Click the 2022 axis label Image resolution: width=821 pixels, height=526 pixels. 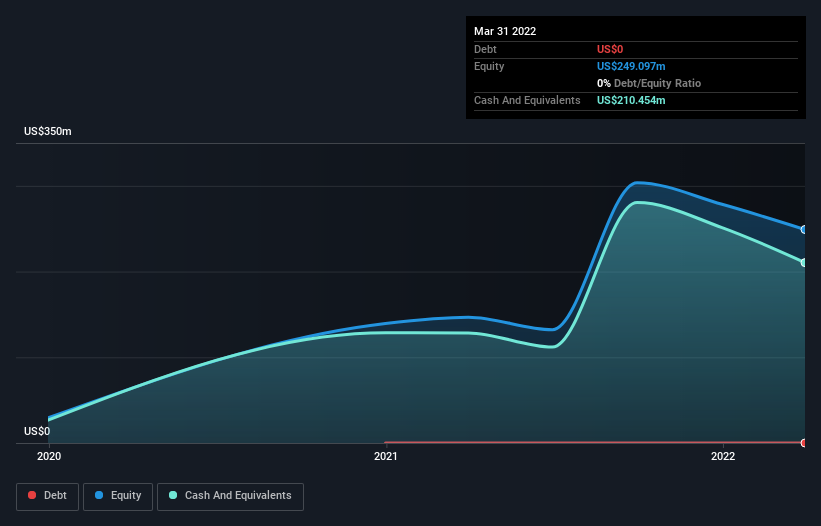723,456
